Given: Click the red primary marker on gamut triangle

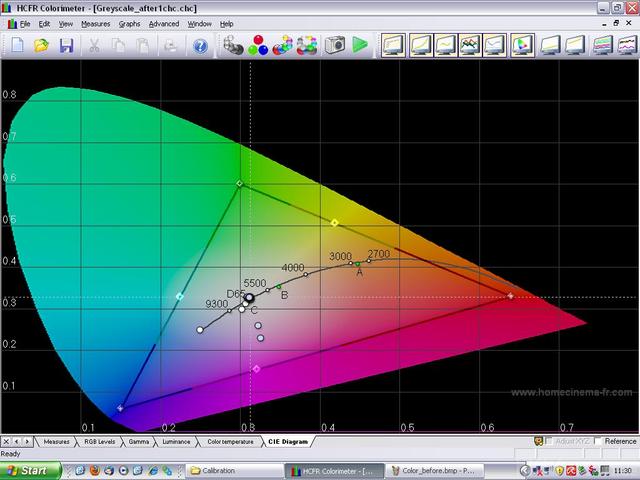Looking at the screenshot, I should click(510, 296).
